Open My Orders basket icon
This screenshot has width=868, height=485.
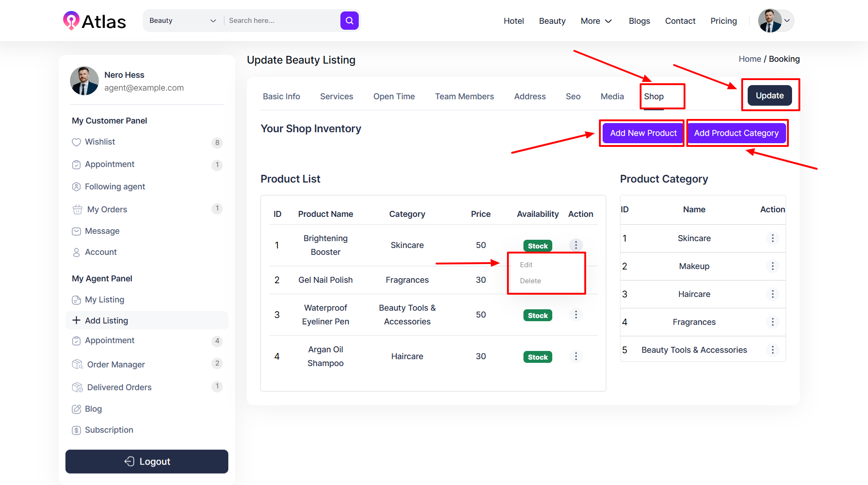(x=77, y=210)
